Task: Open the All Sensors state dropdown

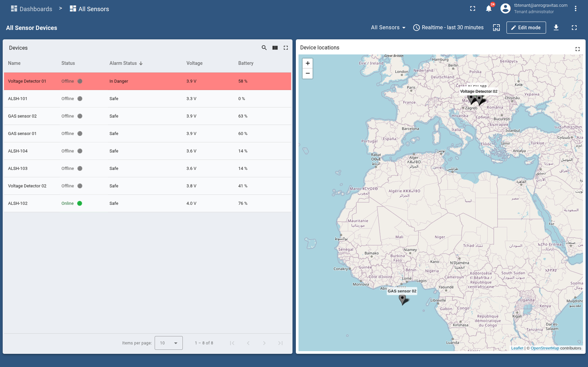Action: [388, 28]
